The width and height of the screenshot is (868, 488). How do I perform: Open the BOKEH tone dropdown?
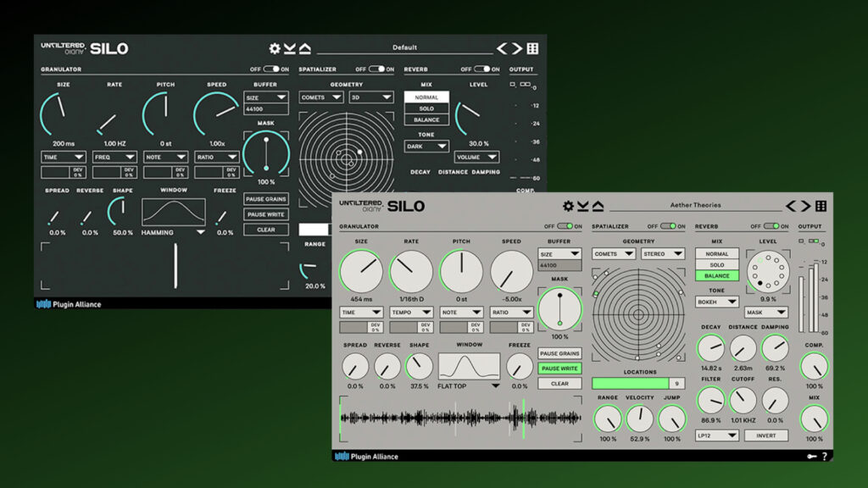point(716,302)
